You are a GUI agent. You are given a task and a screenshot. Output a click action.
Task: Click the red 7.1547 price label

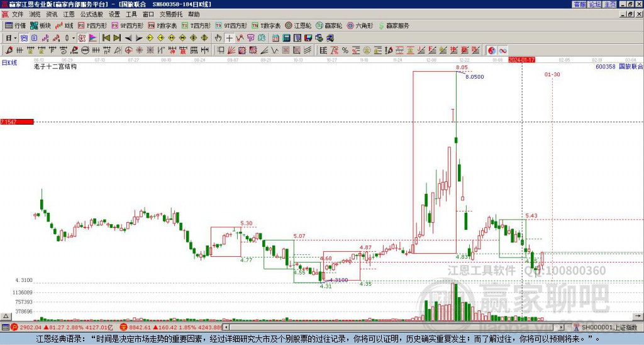(17, 122)
